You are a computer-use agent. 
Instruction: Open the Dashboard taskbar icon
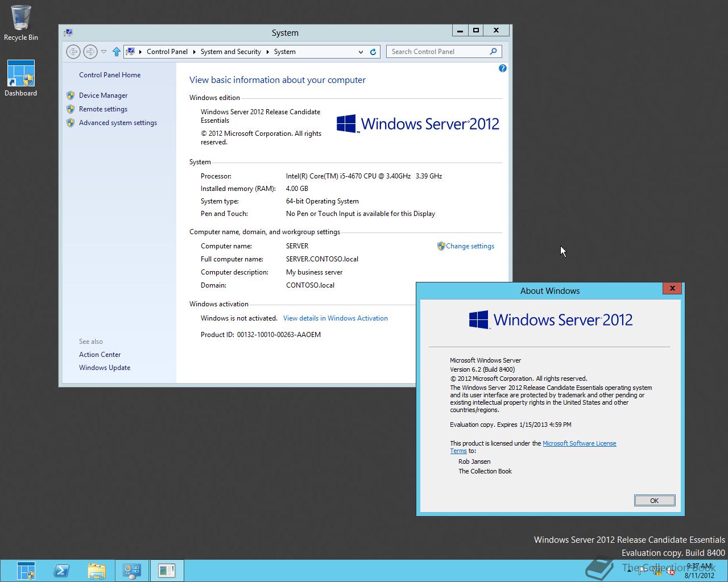(x=26, y=571)
